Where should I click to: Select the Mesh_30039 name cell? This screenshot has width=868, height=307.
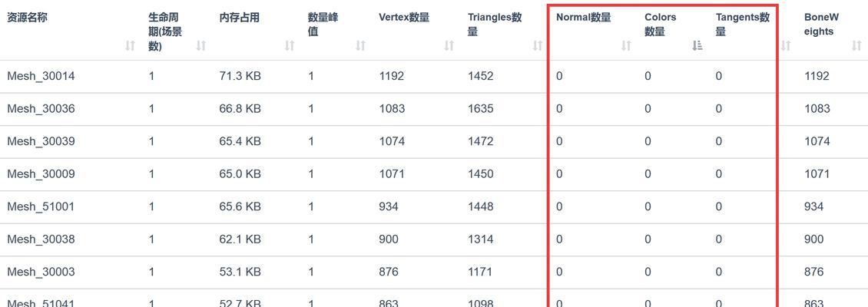click(41, 142)
